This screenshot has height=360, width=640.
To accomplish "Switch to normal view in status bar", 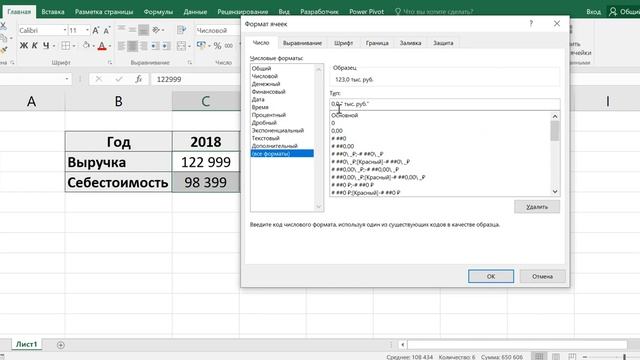I will pos(539,356).
